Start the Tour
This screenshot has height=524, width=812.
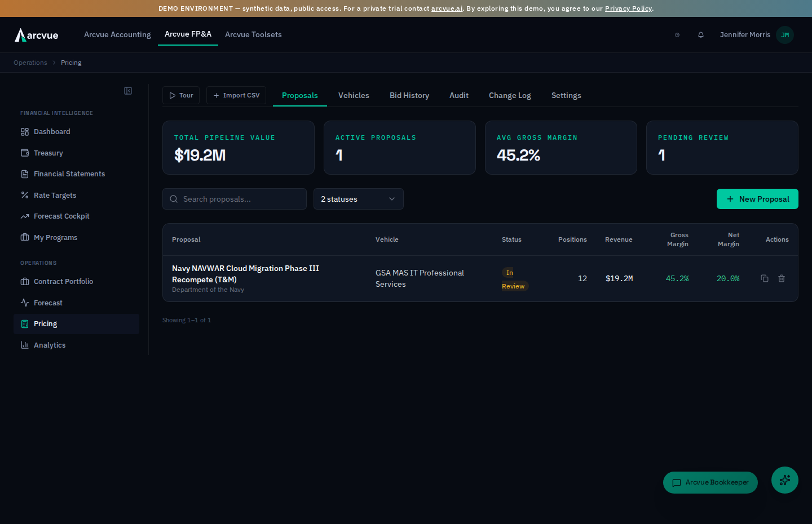[181, 95]
